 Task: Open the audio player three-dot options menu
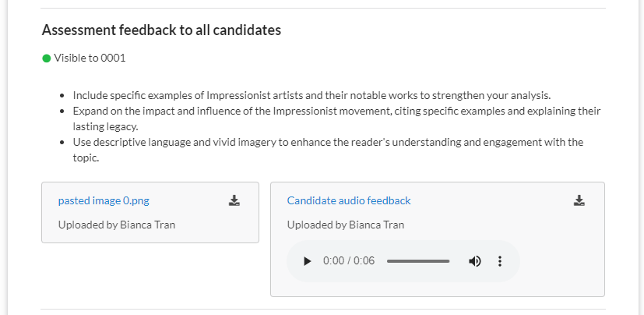pyautogui.click(x=499, y=261)
